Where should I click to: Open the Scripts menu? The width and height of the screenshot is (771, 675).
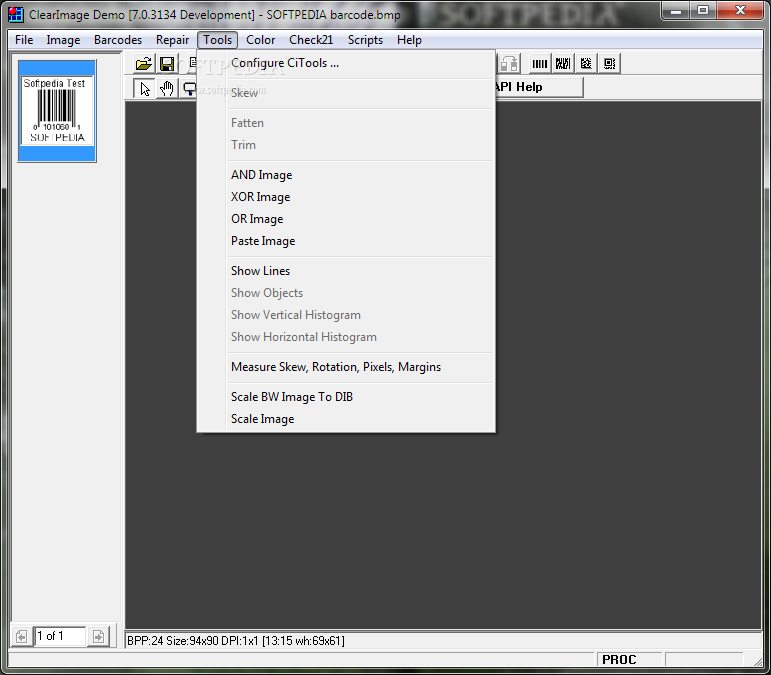(x=365, y=40)
